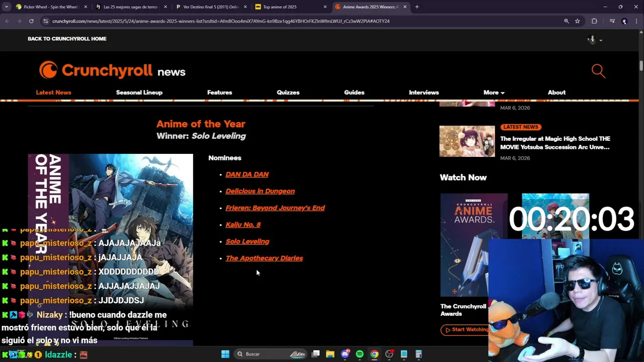The height and width of the screenshot is (362, 644).
Task: Open Irregular at Magic High School article
Action: pyautogui.click(x=555, y=143)
